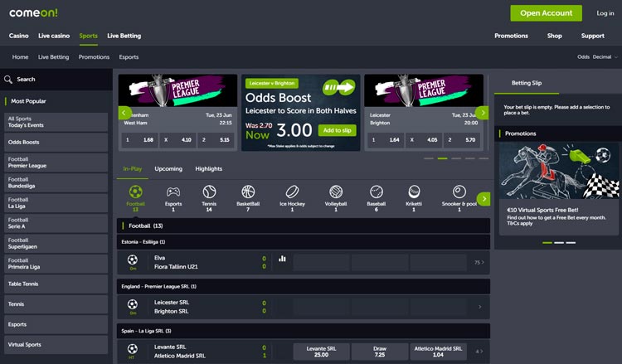The height and width of the screenshot is (364, 622).
Task: Switch to In-Play tab
Action: coord(132,169)
